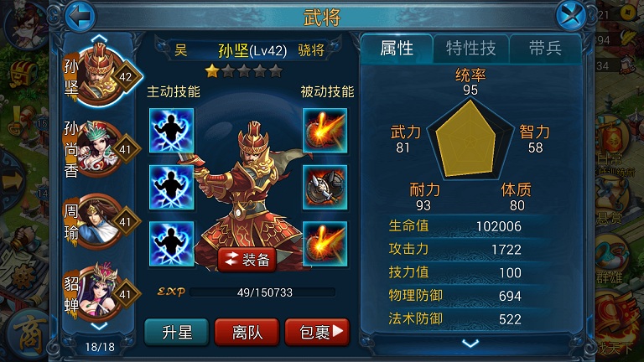
Task: Select hero 周瑜 portrait
Action: click(101, 221)
